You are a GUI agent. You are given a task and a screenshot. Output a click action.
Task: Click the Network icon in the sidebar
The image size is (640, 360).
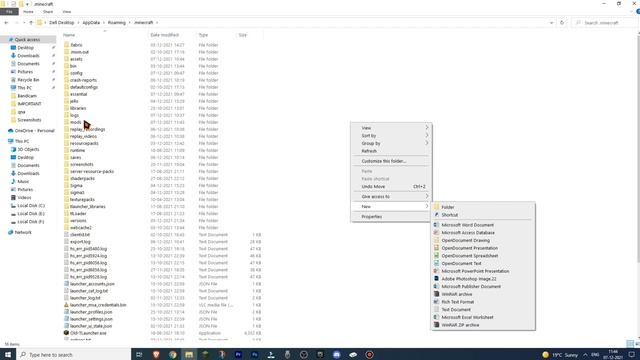[11, 232]
